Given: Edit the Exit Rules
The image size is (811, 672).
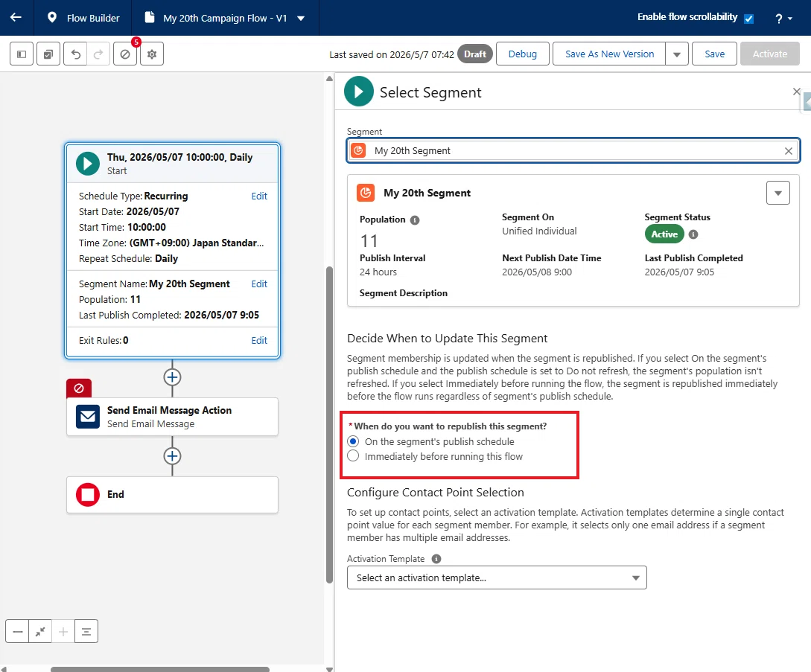Looking at the screenshot, I should [x=259, y=340].
